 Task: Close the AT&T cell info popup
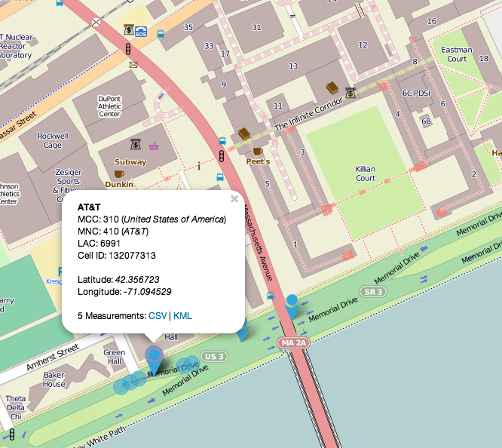(234, 199)
